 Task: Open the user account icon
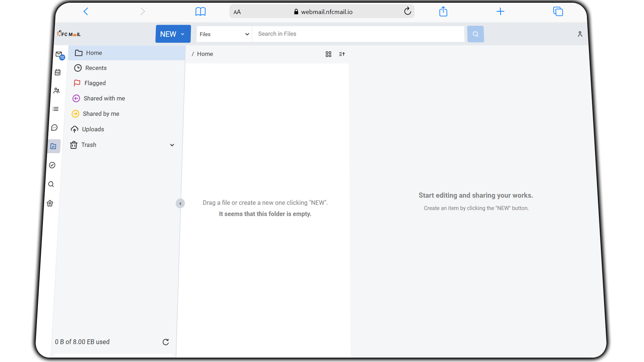(x=580, y=34)
